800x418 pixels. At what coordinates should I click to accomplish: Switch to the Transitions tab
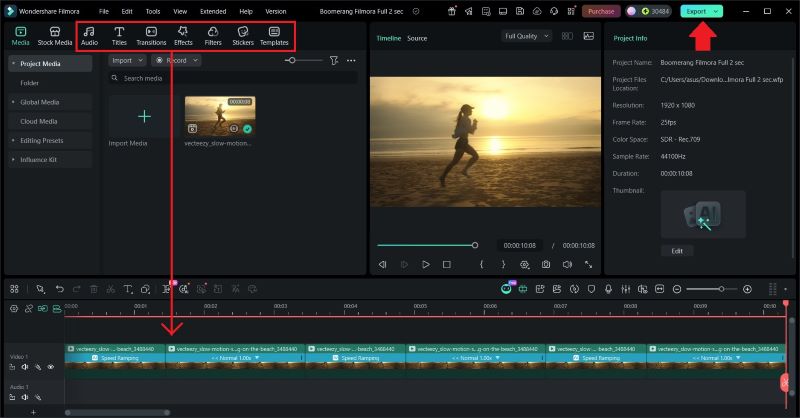(x=151, y=36)
